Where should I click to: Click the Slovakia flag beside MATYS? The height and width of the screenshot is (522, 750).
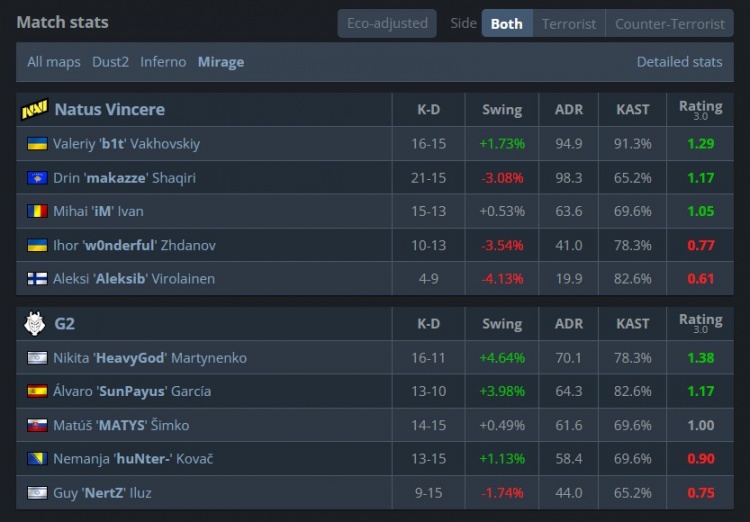[37, 425]
